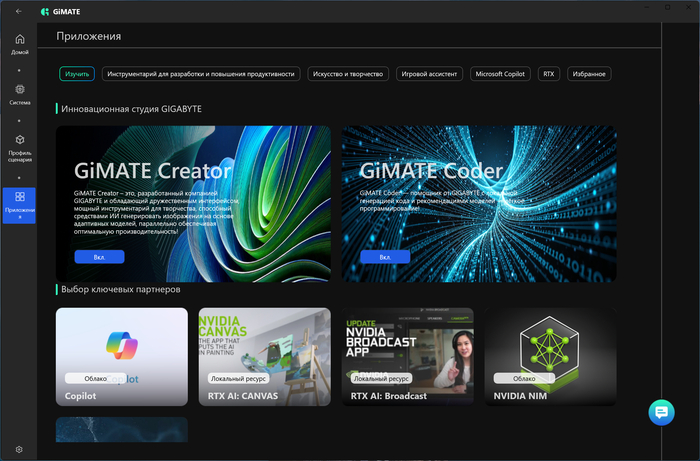Open the Избранное favorites filter
The image size is (700, 461).
(x=589, y=73)
